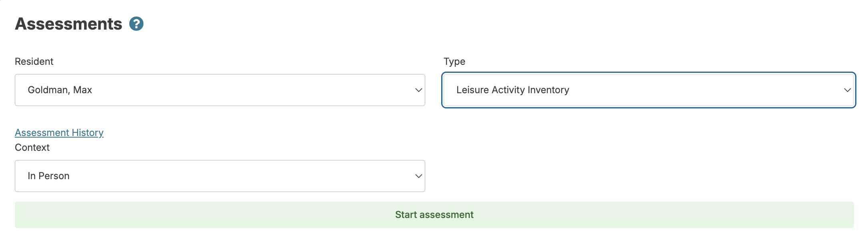
Task: Click the Context field label
Action: coord(32,148)
